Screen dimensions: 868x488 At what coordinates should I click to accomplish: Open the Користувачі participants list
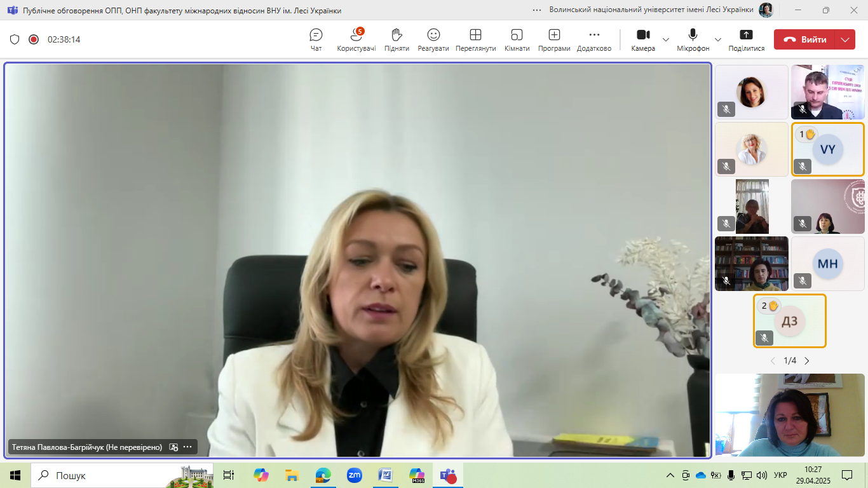[x=356, y=39]
